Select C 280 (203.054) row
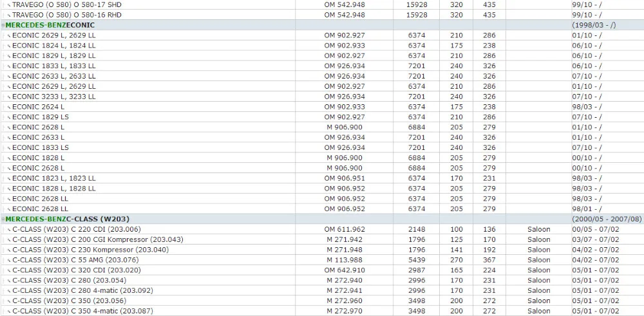Viewport: 644px width, 316px height. click(322, 281)
